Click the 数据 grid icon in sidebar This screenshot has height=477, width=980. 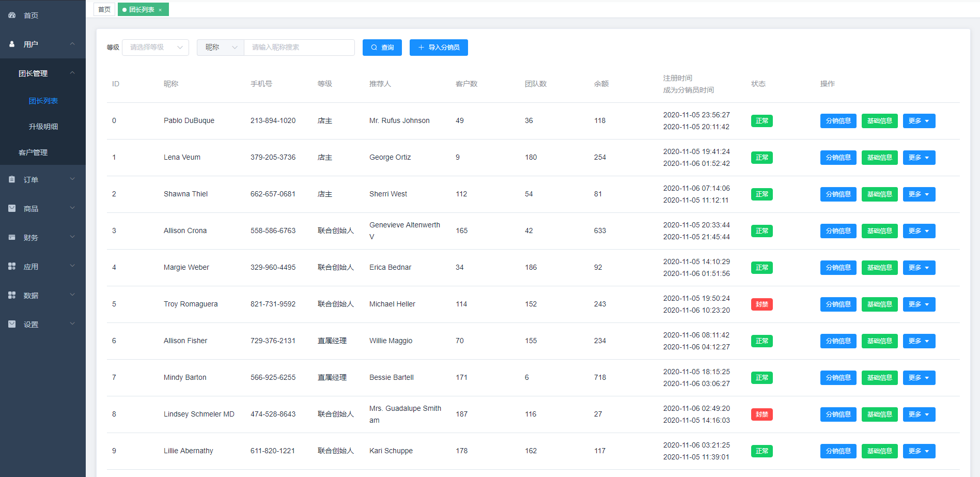(x=12, y=295)
